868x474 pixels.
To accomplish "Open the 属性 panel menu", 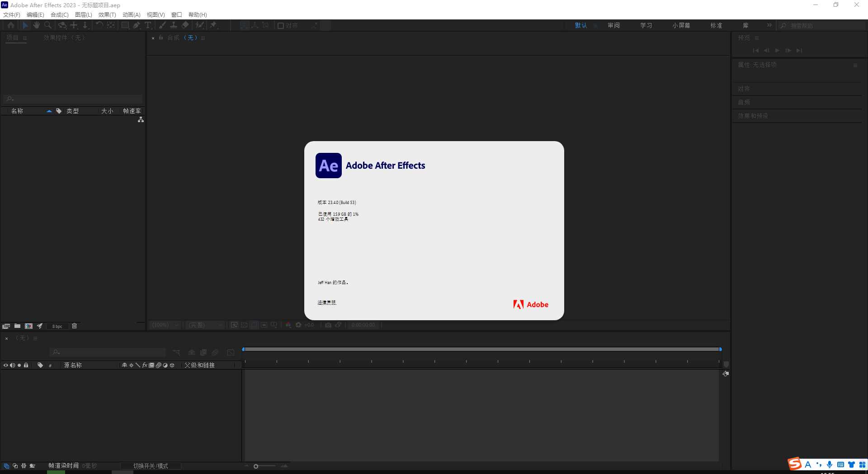I will click(x=855, y=65).
